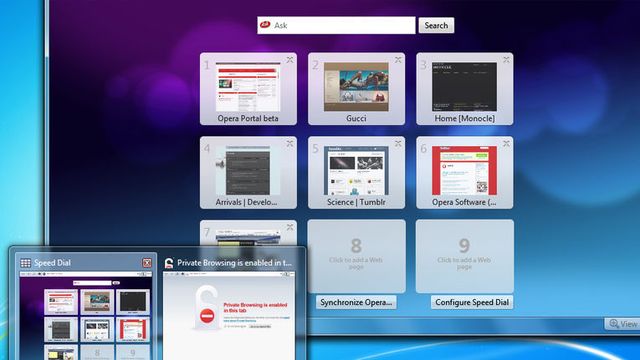Remove the Opera Portal beta speed dial

290,60
